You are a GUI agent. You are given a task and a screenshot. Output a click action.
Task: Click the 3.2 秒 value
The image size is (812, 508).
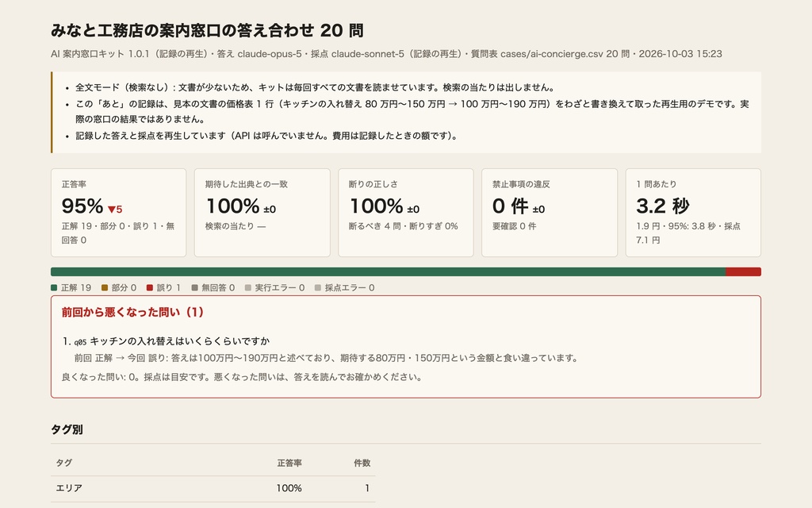coord(663,206)
